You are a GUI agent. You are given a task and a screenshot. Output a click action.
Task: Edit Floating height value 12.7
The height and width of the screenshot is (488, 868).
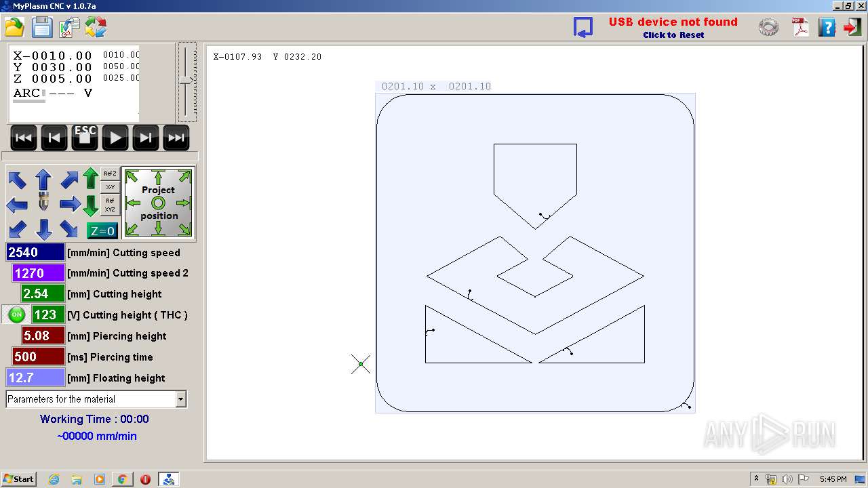(35, 378)
